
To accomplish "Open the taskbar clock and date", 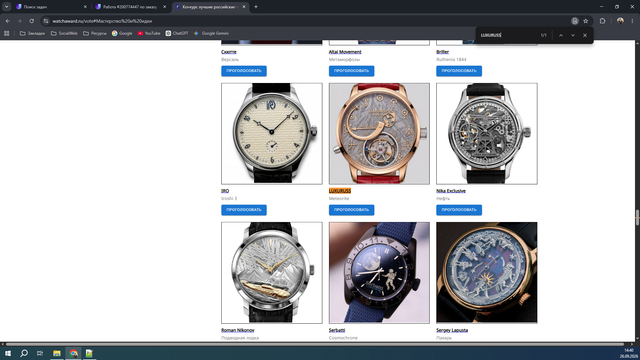I will 628,353.
